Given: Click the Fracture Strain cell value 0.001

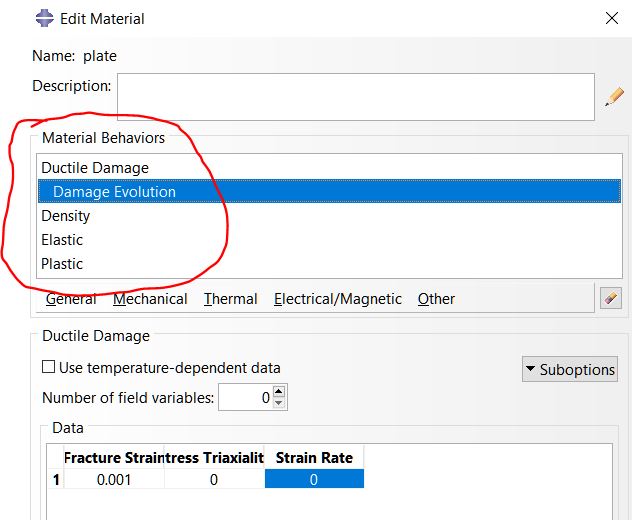Looking at the screenshot, I should pyautogui.click(x=114, y=480).
